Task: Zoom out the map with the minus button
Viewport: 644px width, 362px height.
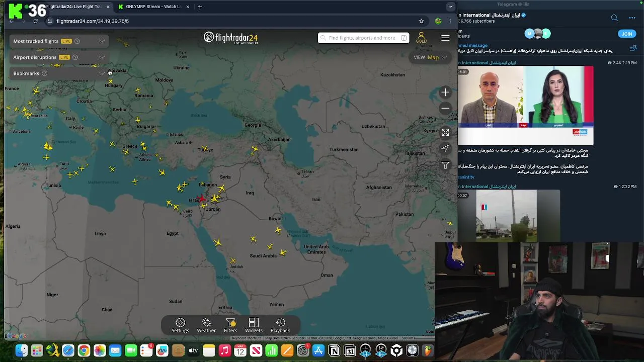Action: [445, 108]
